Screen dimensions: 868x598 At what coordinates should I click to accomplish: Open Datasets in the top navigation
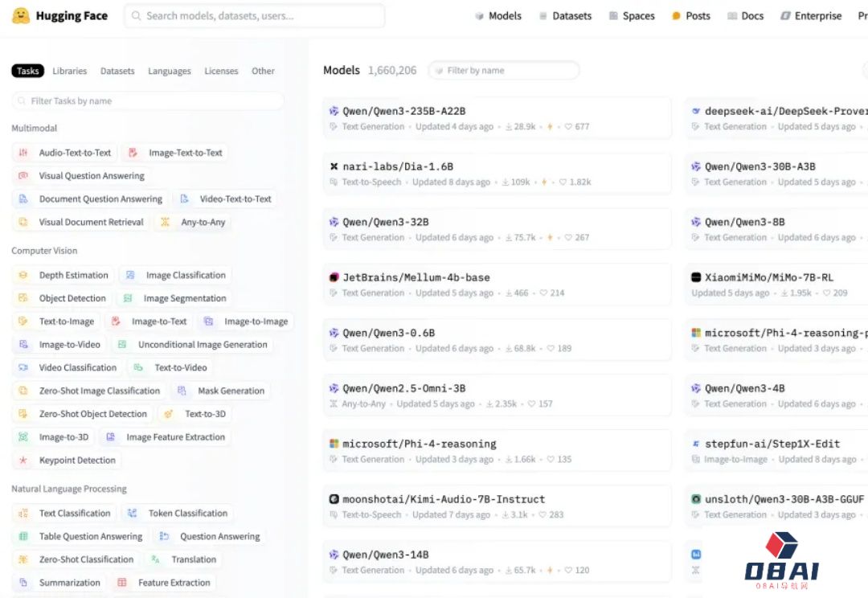pyautogui.click(x=565, y=16)
